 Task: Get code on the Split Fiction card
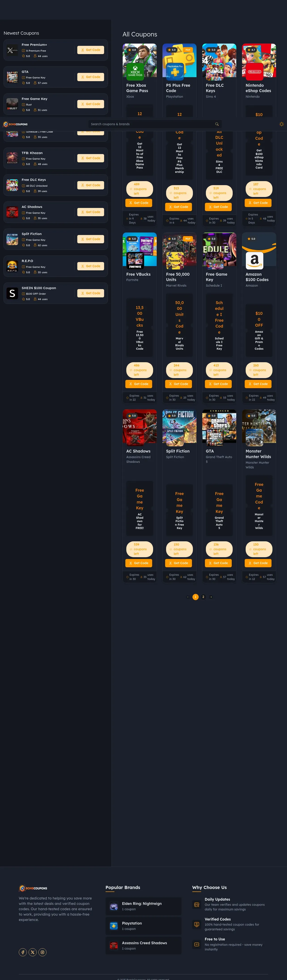point(179,563)
